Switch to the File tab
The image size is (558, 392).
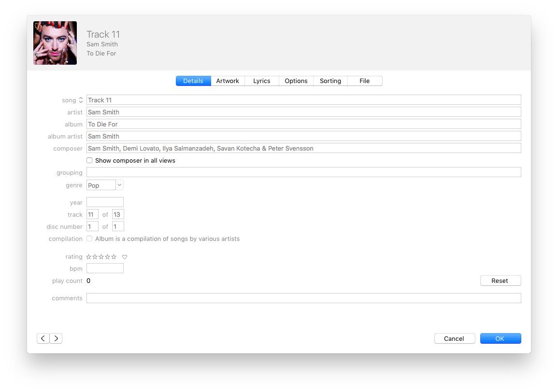[x=365, y=81]
